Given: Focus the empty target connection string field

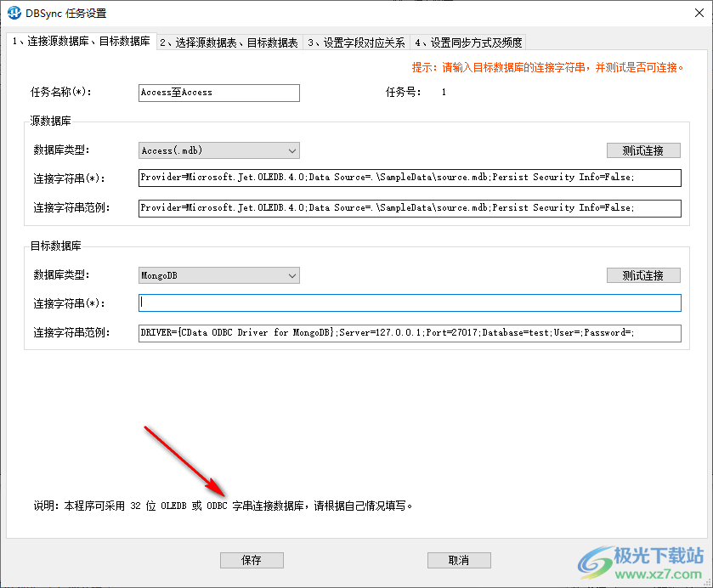Looking at the screenshot, I should coord(410,302).
